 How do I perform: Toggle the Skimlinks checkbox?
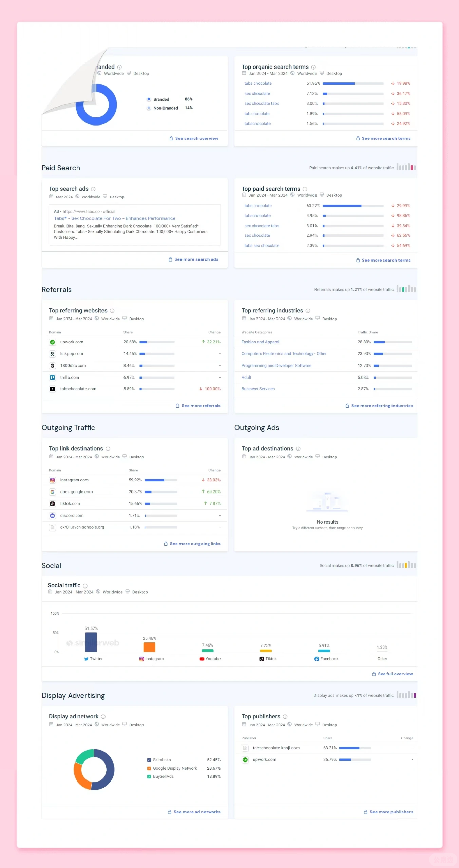click(149, 760)
